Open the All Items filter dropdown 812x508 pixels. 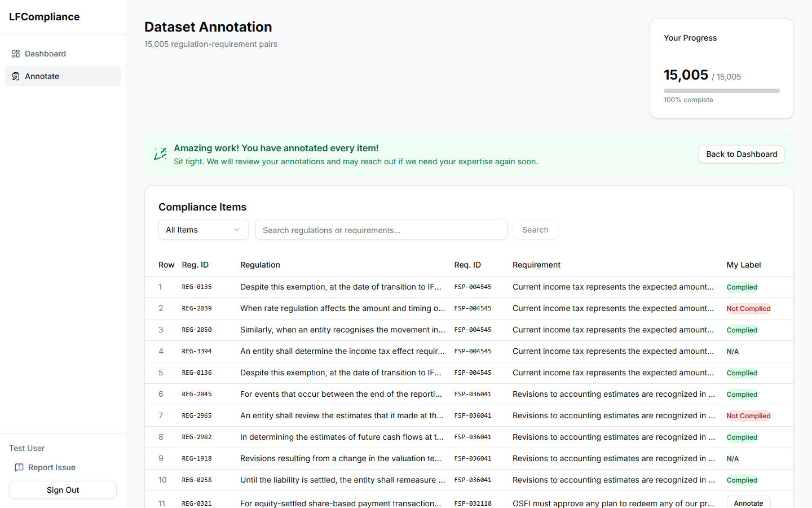tap(203, 230)
